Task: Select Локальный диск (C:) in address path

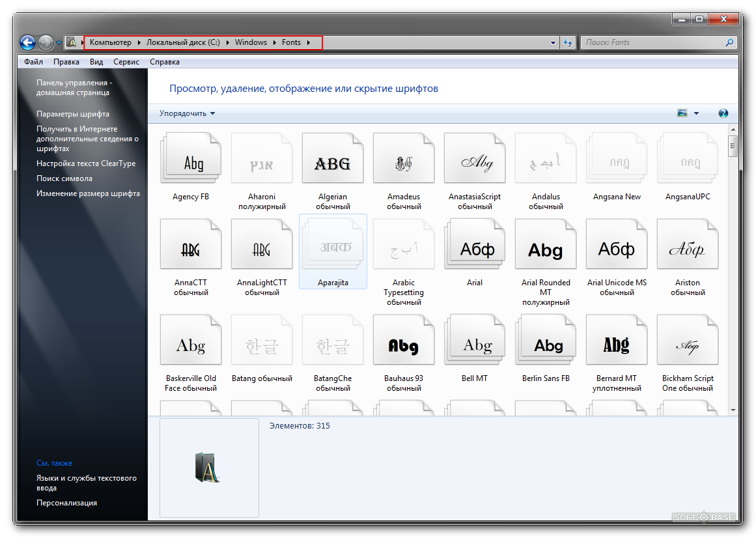Action: (x=183, y=42)
